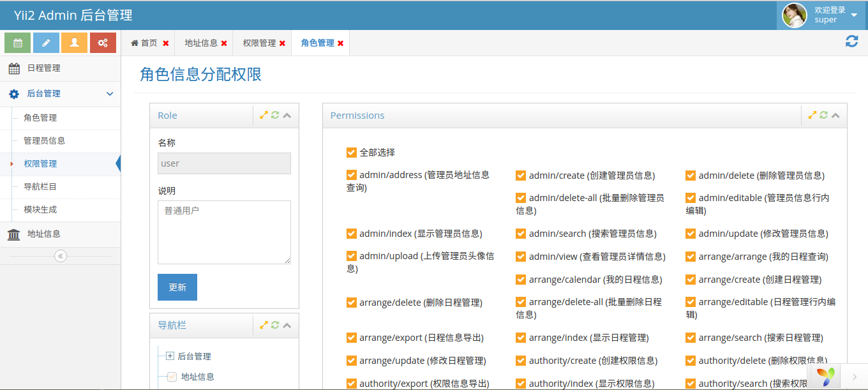Close the 权限管理 tab
Screen dimensions: 868x390
coord(282,43)
